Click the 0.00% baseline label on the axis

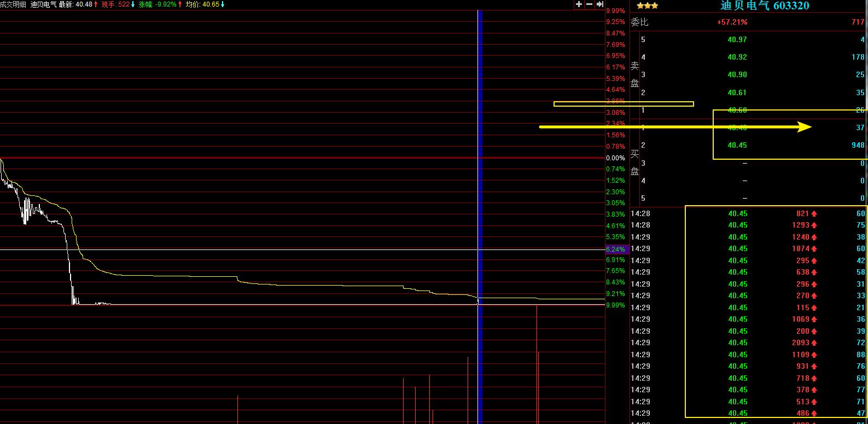[x=615, y=158]
